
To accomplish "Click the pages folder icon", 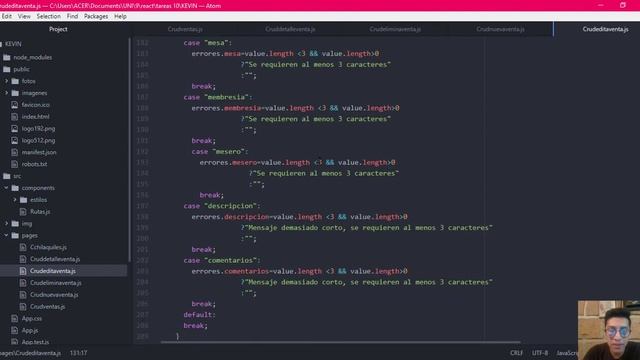I will [15, 236].
